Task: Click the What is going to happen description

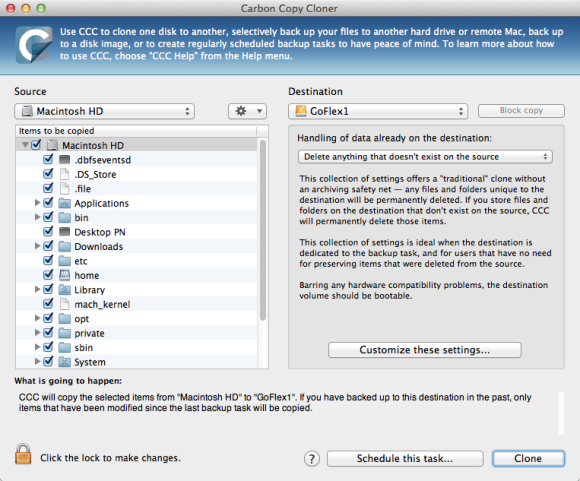Action: (275, 403)
